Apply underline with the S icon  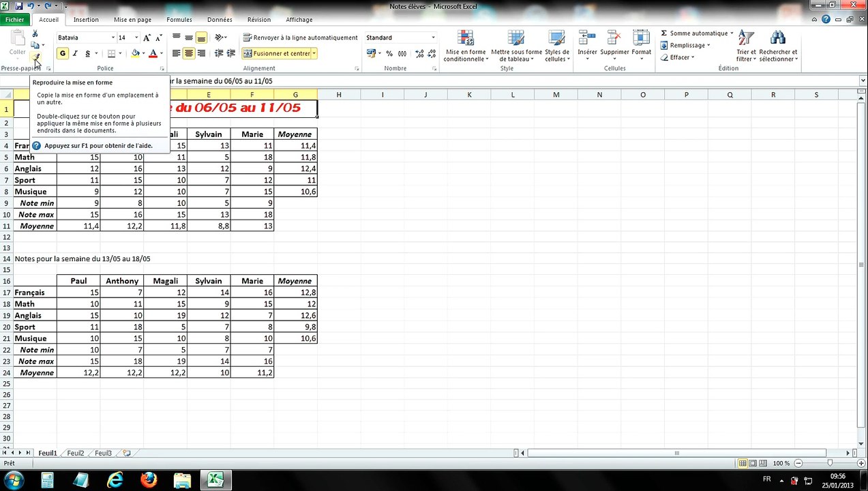coord(87,53)
